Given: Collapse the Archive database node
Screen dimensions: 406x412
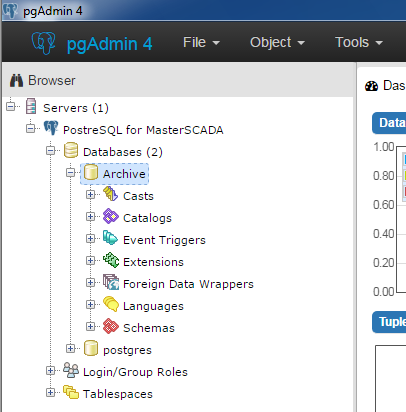Looking at the screenshot, I should [x=71, y=173].
